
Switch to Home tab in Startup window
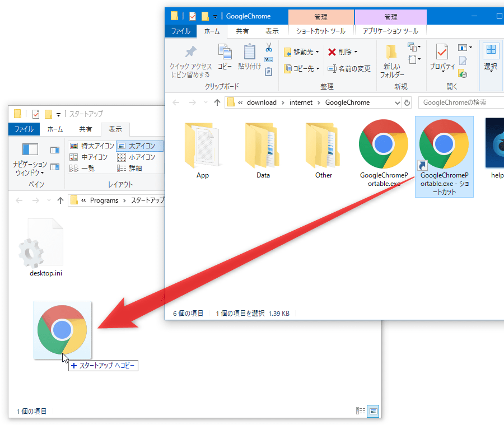[55, 129]
